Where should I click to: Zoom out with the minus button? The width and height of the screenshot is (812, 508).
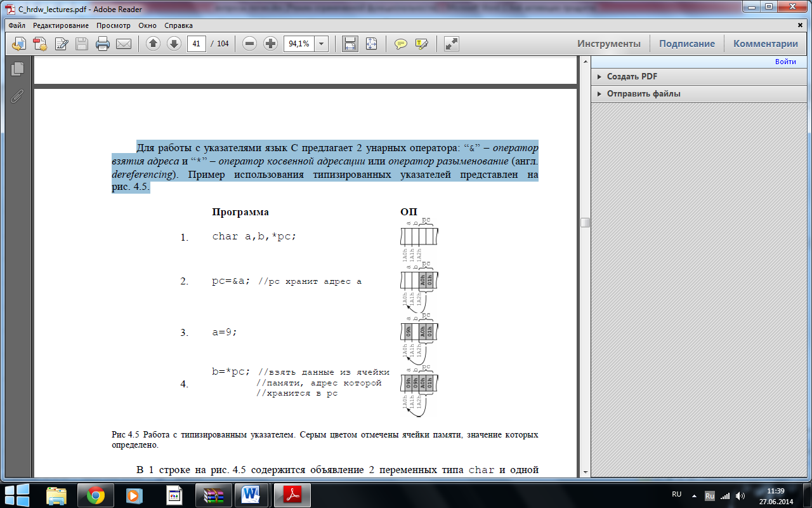pyautogui.click(x=249, y=44)
